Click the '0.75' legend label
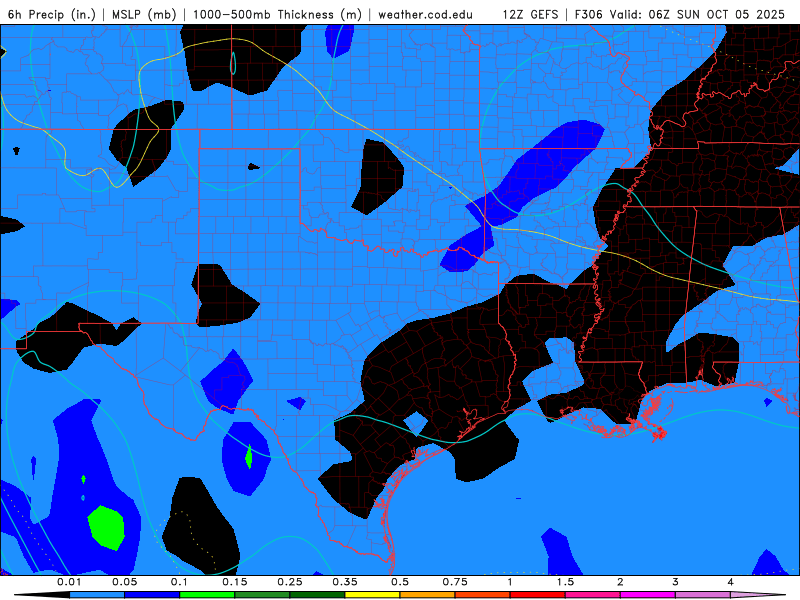 (x=455, y=582)
